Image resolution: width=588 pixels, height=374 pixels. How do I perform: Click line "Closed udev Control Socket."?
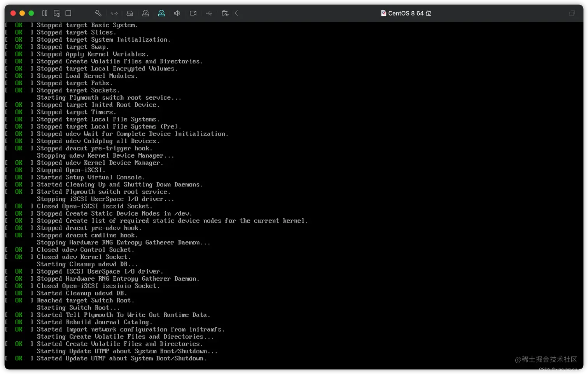[x=85, y=249]
